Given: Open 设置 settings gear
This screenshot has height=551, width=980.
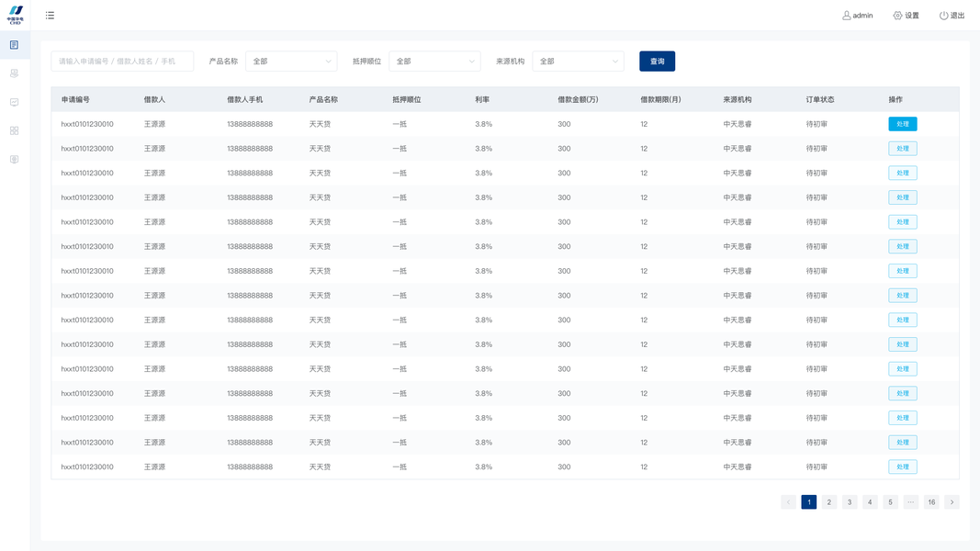Looking at the screenshot, I should (x=907, y=15).
